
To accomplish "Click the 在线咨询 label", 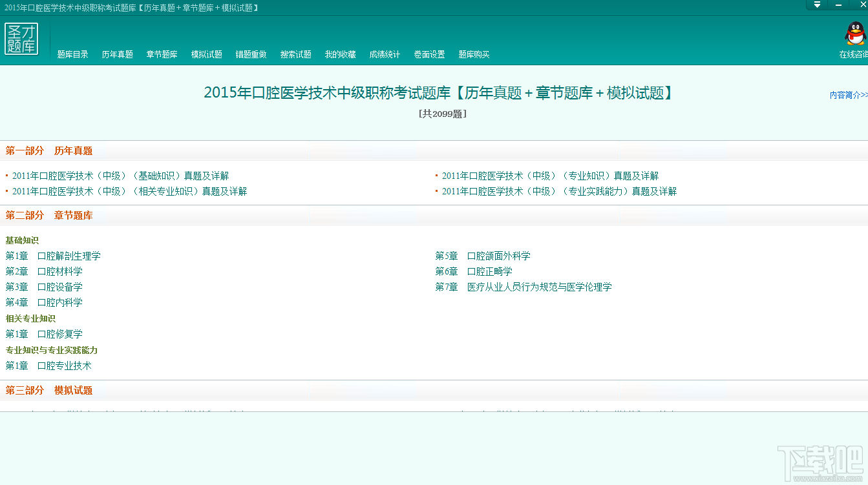I will (853, 55).
